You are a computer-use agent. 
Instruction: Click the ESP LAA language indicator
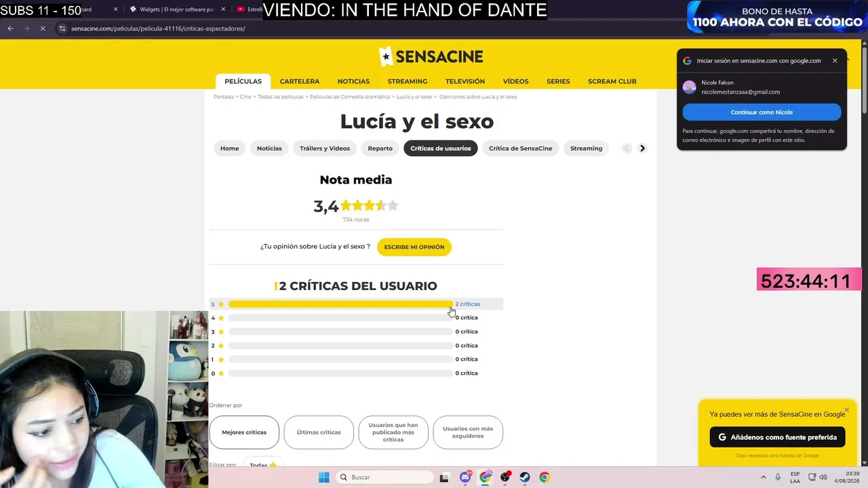[795, 477]
